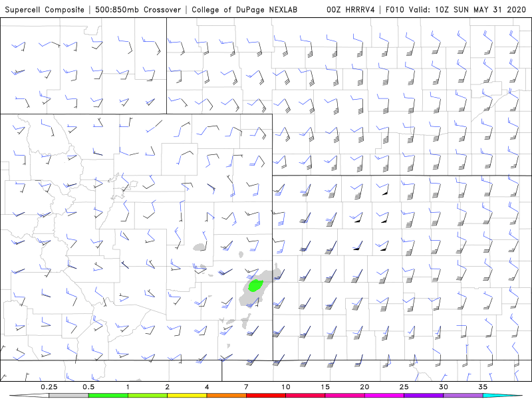Select the hot pink 15–20 color bar segment
532x399 pixels.
coord(344,396)
